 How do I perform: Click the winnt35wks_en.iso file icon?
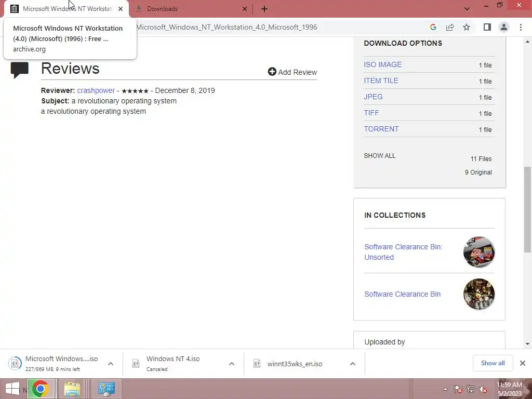257,363
